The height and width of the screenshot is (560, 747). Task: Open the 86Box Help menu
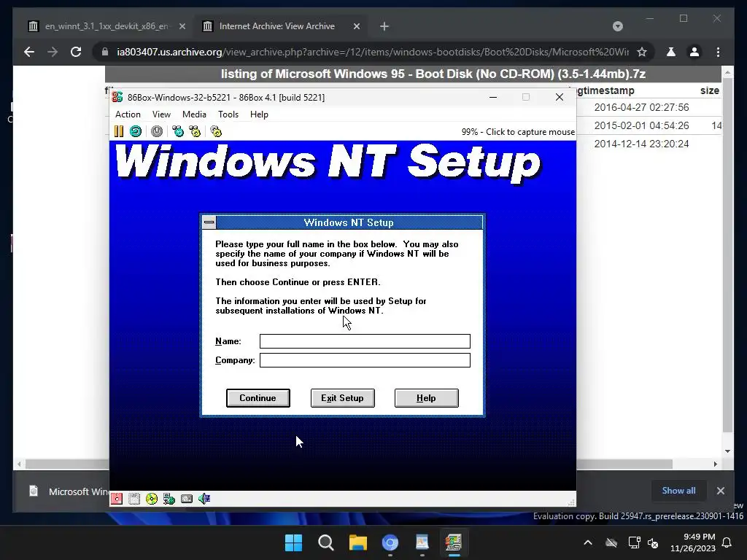point(259,114)
